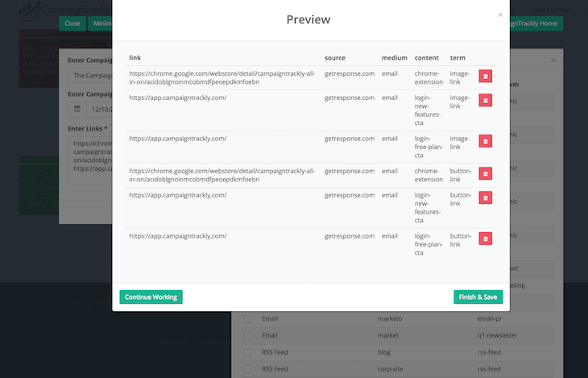Check the Email marketo row checkbox

click(x=247, y=318)
